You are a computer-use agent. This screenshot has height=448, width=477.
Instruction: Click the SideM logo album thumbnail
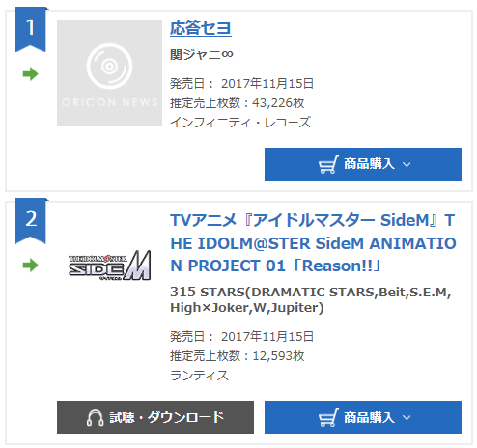click(109, 266)
